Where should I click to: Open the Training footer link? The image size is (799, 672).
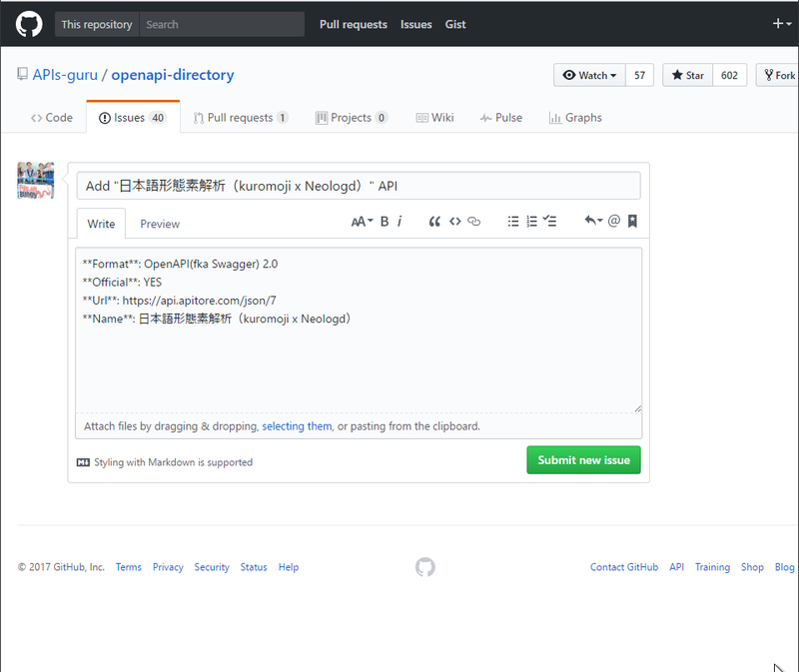pyautogui.click(x=712, y=567)
